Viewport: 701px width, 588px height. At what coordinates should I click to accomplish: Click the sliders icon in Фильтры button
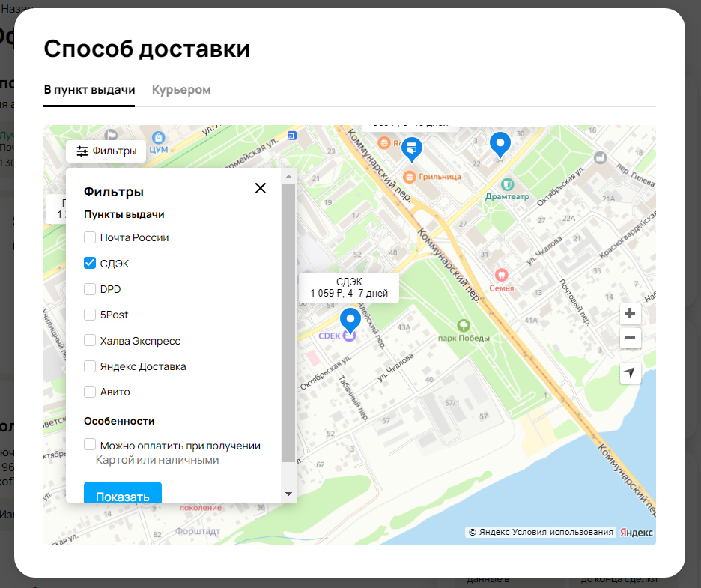point(82,151)
